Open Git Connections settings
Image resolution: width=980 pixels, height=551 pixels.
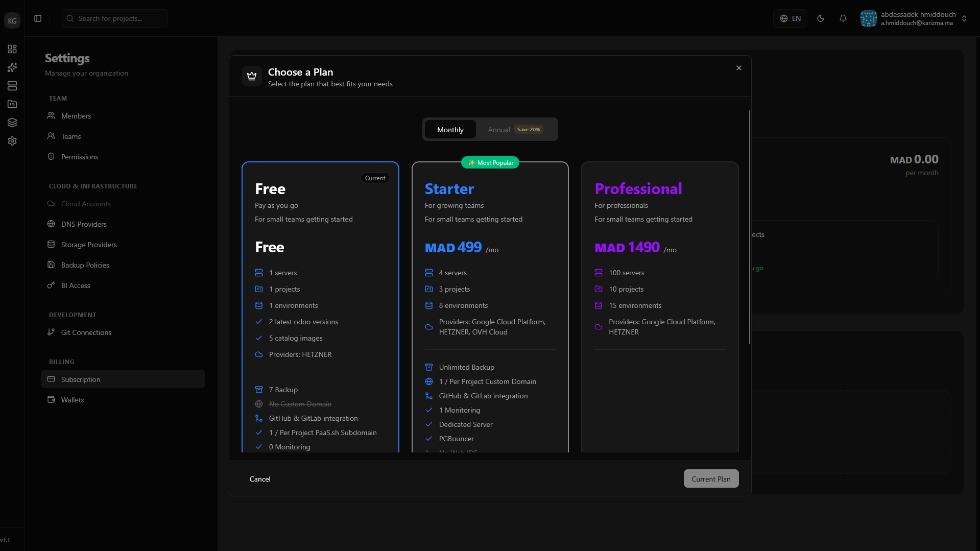pyautogui.click(x=123, y=332)
